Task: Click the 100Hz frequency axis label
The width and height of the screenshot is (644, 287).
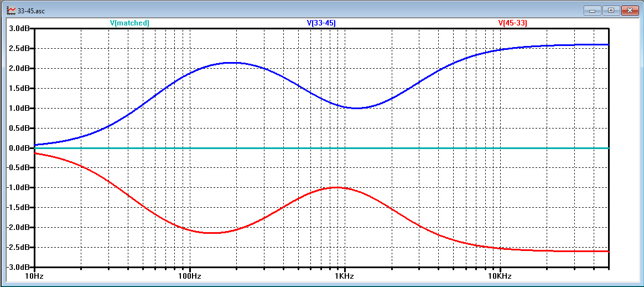Action: tap(190, 275)
